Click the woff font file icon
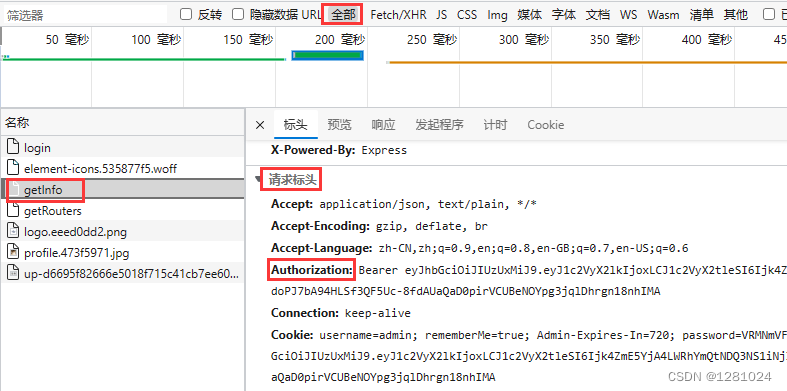 (14, 168)
